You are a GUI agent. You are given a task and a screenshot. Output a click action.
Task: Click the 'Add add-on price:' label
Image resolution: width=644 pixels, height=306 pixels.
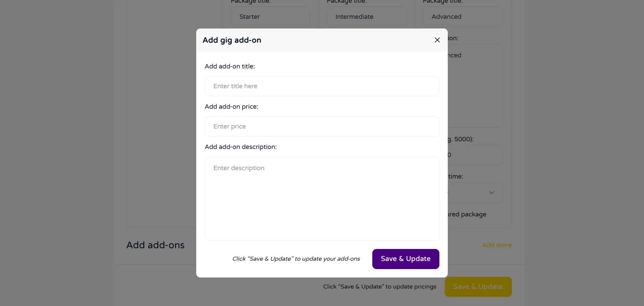231,107
